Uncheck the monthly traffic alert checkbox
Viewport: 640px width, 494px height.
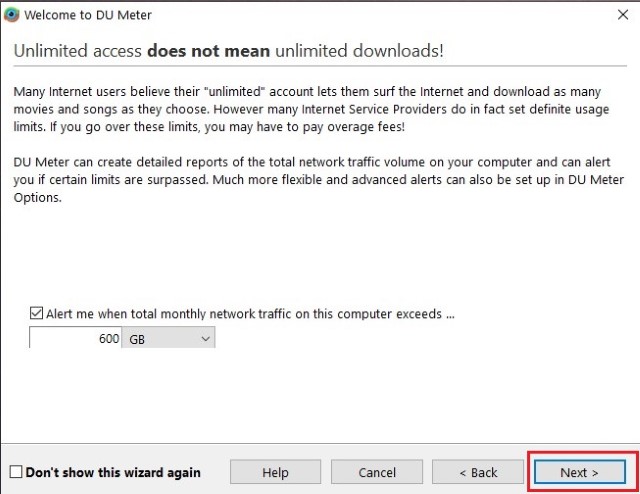point(36,313)
